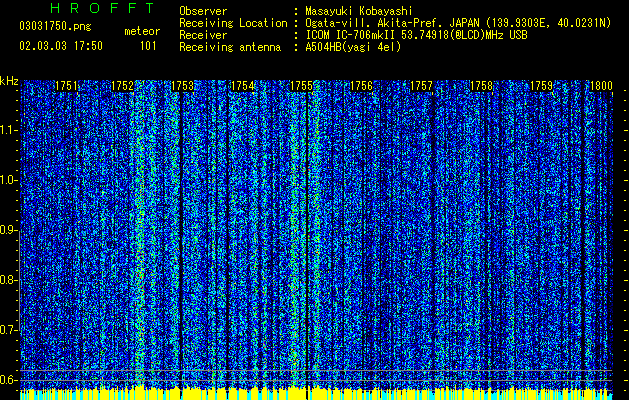Screen dimensions: 629x400
Task: Click frequency axis label 0.6
Action: [x=9, y=380]
